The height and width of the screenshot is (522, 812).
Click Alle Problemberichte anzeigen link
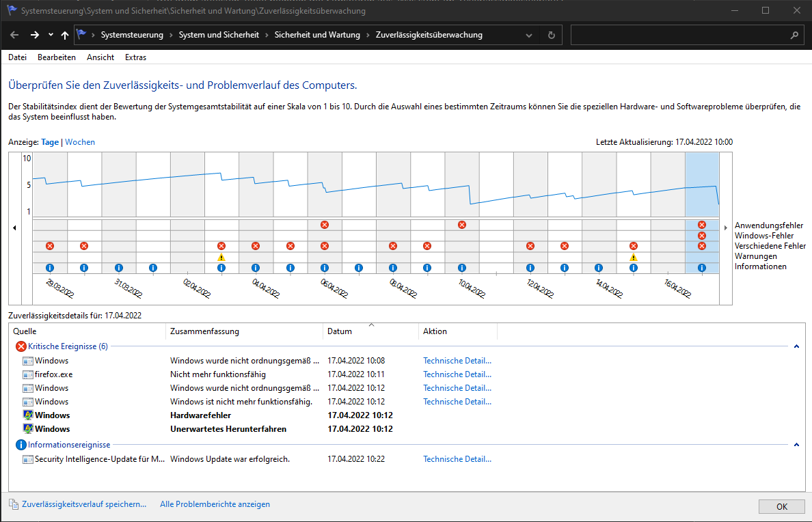215,504
